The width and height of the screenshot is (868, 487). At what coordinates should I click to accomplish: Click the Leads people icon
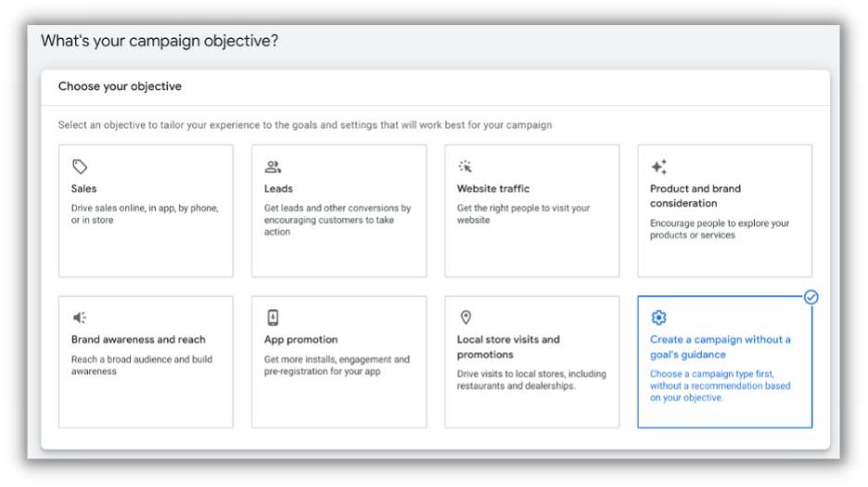pos(273,167)
